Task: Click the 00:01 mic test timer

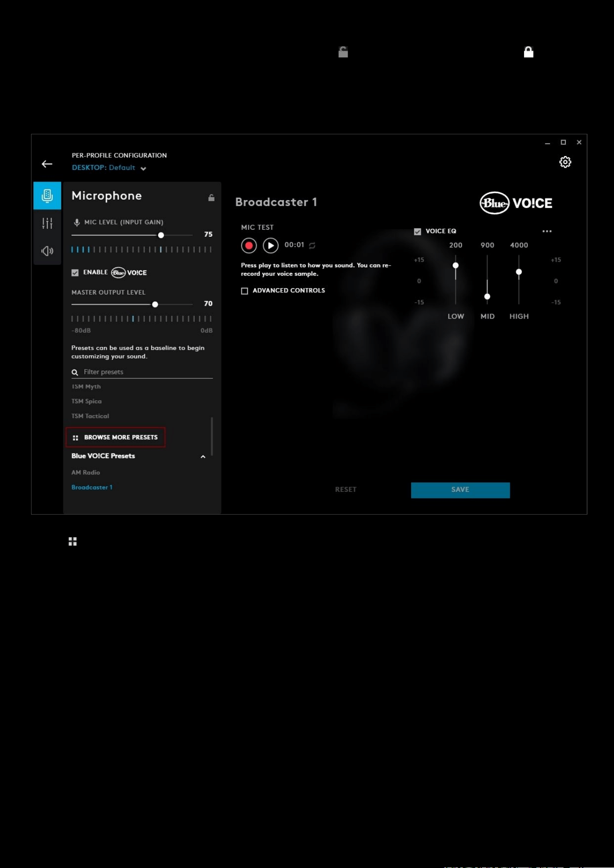Action: pos(294,245)
